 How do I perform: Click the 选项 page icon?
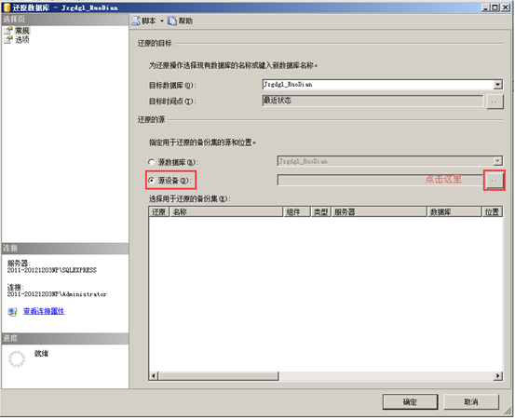click(8, 40)
